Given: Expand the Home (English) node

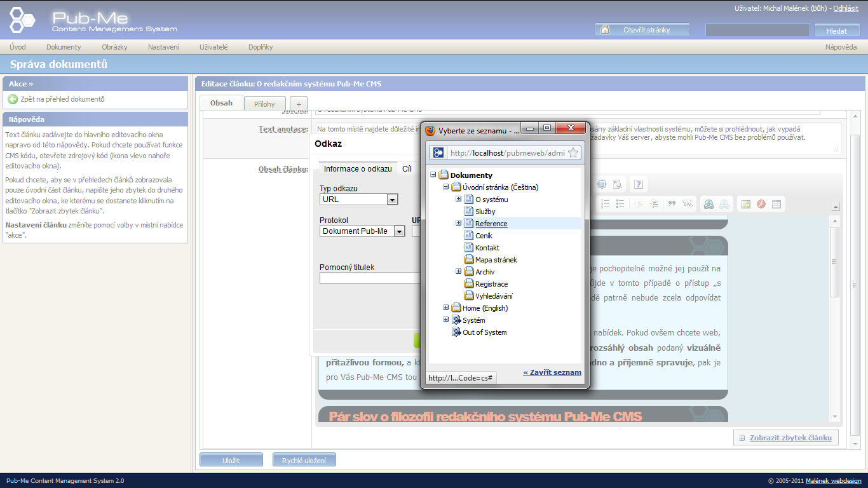Looking at the screenshot, I should point(446,308).
